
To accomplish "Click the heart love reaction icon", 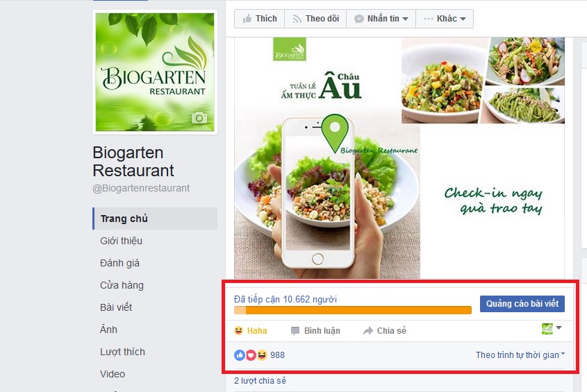I will coord(251,355).
